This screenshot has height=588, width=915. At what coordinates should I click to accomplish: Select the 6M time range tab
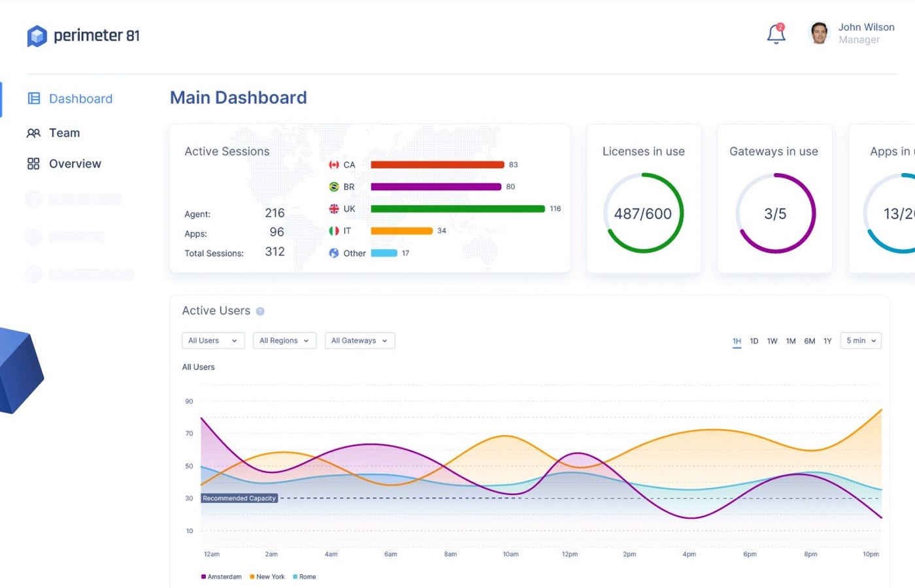[810, 341]
